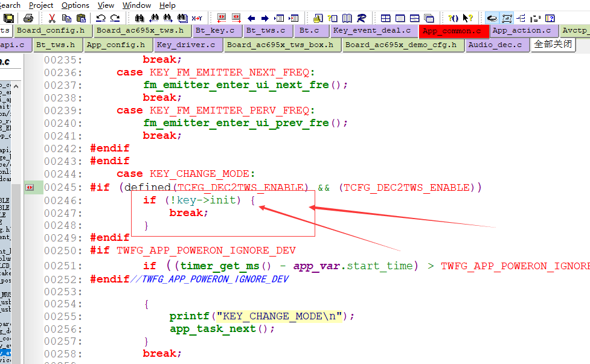Click the Undo arrow icon
The image size is (590, 364).
[x=100, y=18]
